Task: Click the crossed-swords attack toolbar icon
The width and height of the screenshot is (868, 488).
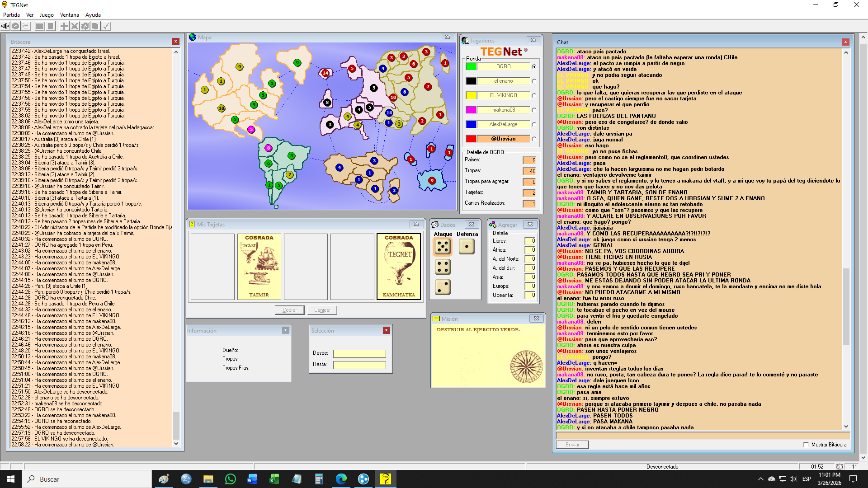Action: click(75, 26)
